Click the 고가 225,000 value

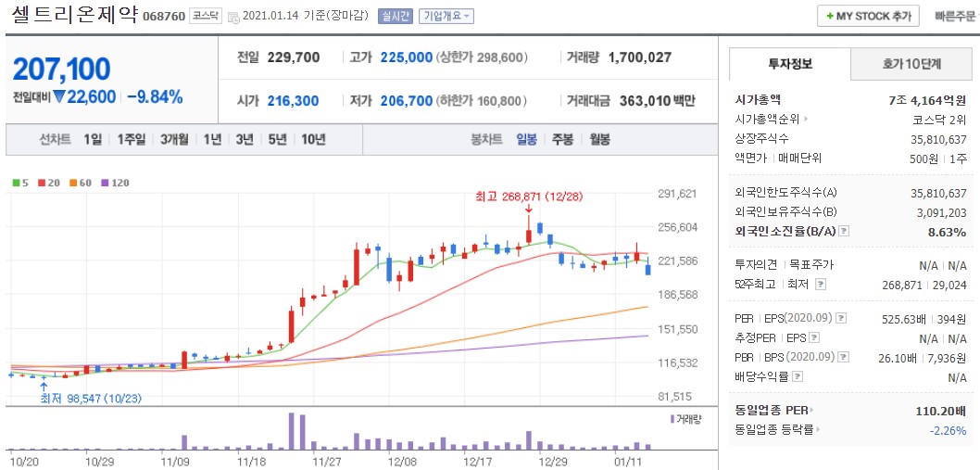pyautogui.click(x=407, y=57)
